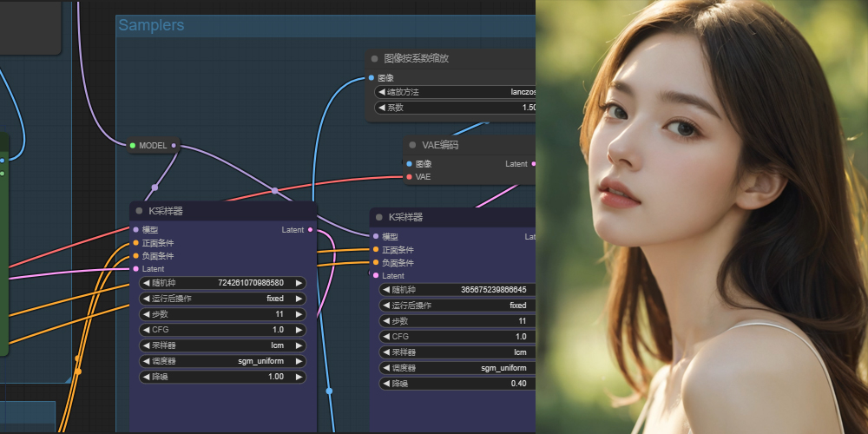The image size is (868, 434).
Task: Open 运行后操作 dropdown in K采样器 with 降噪 0.40
Action: [x=457, y=305]
